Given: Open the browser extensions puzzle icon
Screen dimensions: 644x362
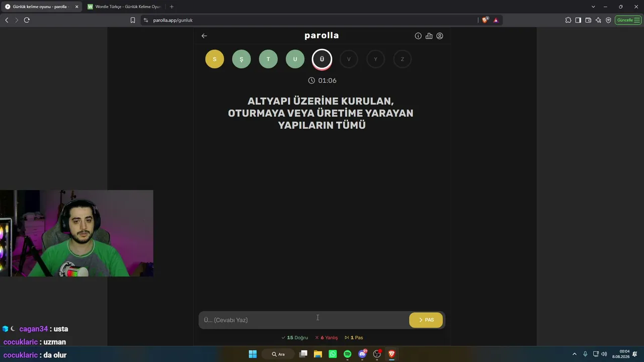Looking at the screenshot, I should 568,20.
